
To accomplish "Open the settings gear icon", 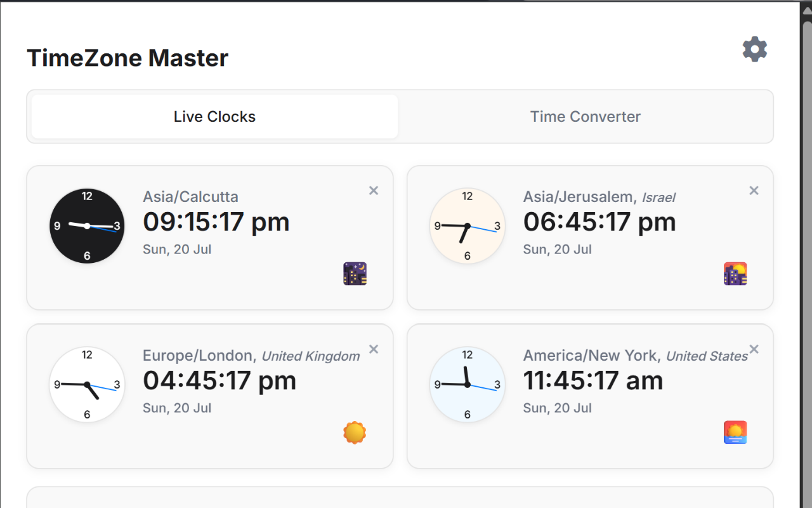I will [754, 49].
